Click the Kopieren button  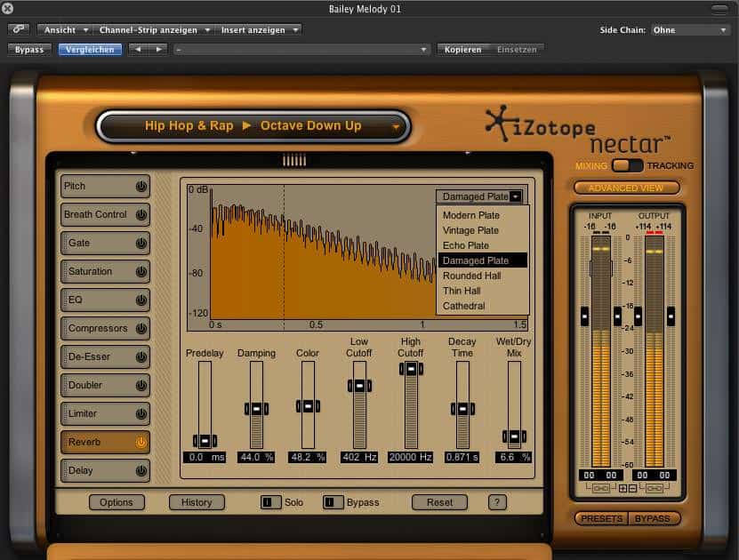[x=462, y=50]
